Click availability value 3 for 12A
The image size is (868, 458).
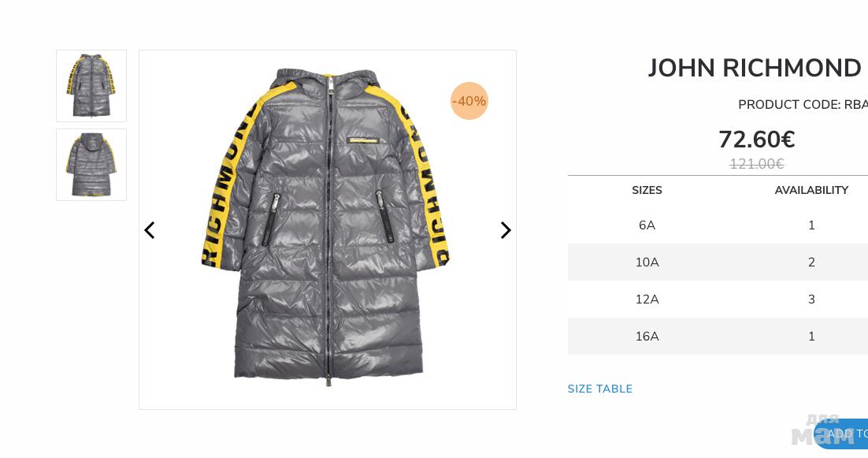click(x=811, y=299)
